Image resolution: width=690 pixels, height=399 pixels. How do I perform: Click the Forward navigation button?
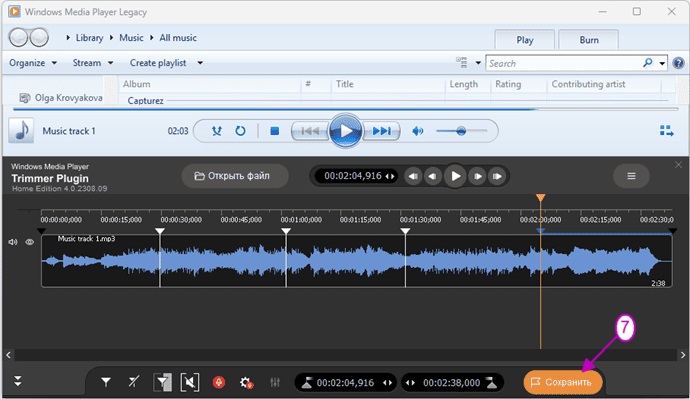[39, 38]
